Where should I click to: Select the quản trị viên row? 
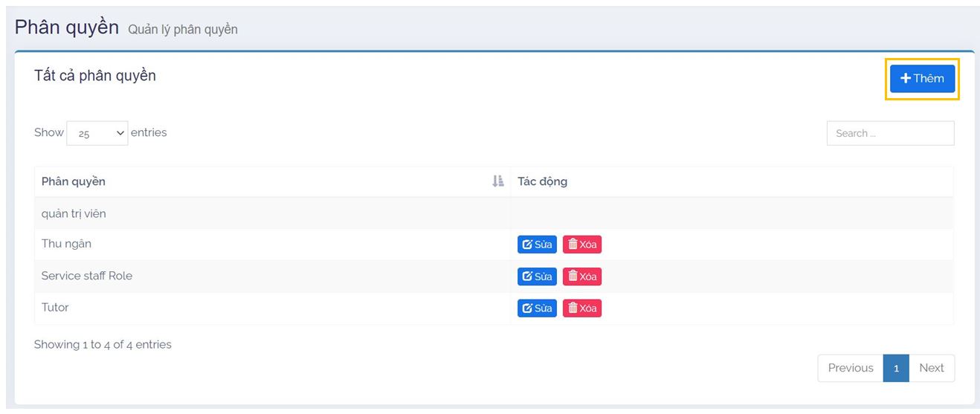[x=74, y=214]
